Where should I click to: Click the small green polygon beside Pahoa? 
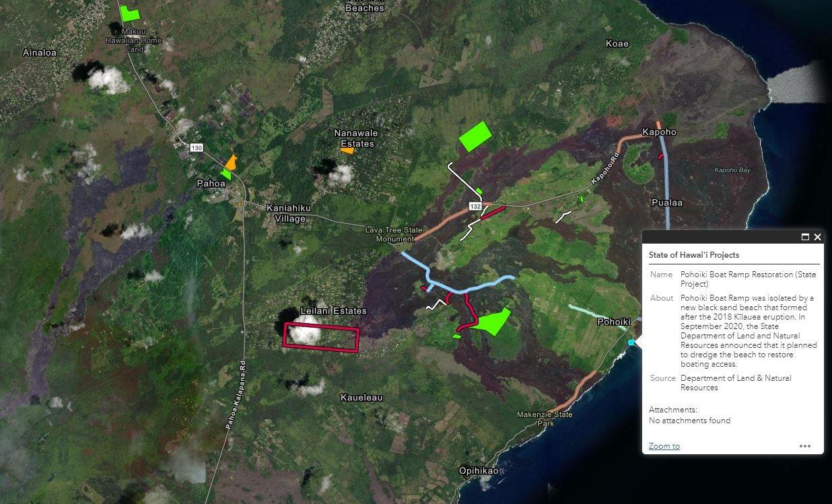(226, 174)
